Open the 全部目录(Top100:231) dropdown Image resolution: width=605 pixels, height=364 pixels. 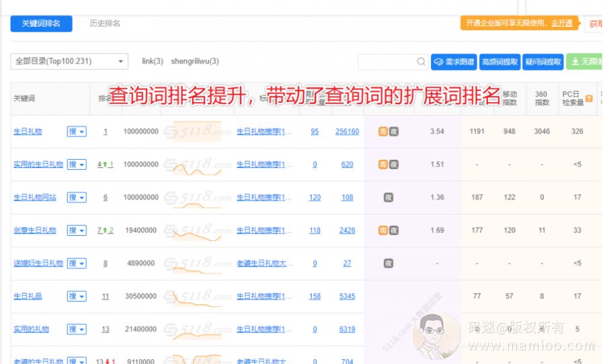(69, 61)
